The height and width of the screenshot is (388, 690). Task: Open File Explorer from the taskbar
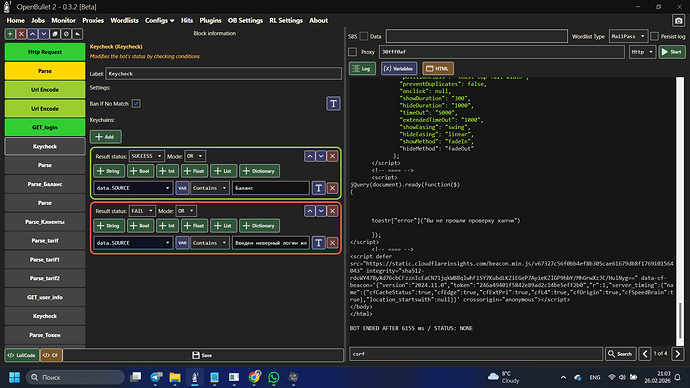(x=175, y=377)
